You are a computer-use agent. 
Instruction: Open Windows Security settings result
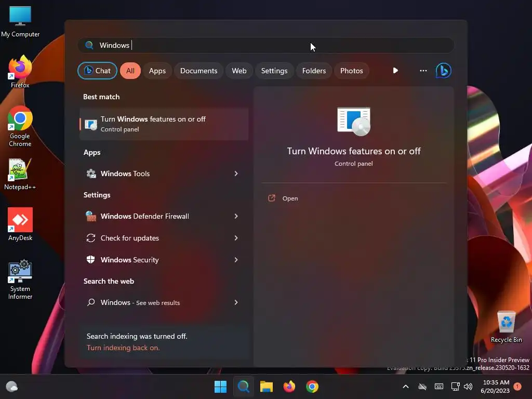(x=164, y=260)
